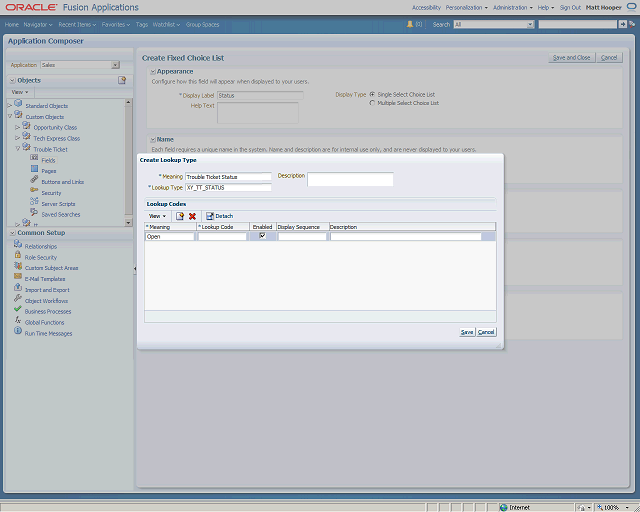Click the Fields icon under Trouble Ticket
Screen dimensions: 640x512
point(34,158)
